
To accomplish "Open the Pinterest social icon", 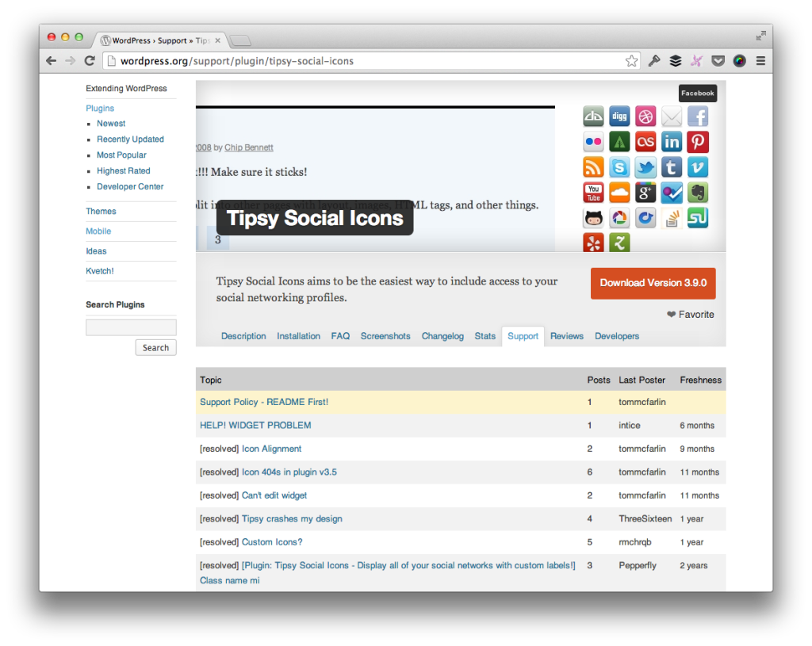I will [x=698, y=142].
